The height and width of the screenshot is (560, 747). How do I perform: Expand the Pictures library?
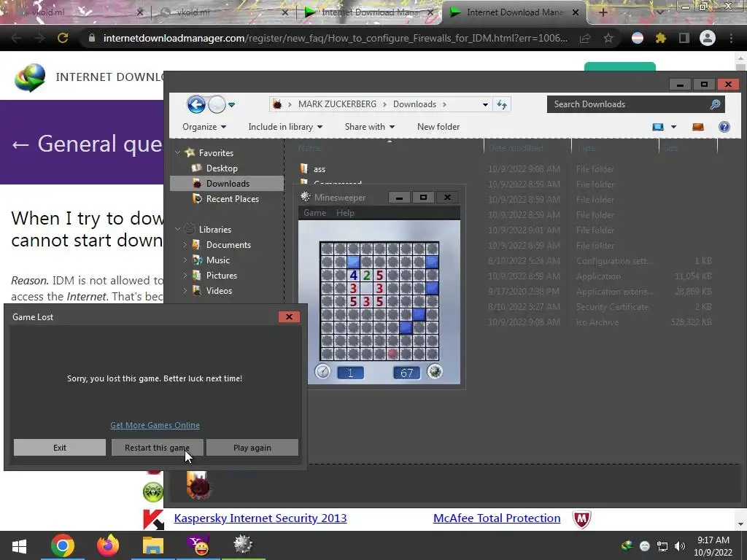(185, 275)
